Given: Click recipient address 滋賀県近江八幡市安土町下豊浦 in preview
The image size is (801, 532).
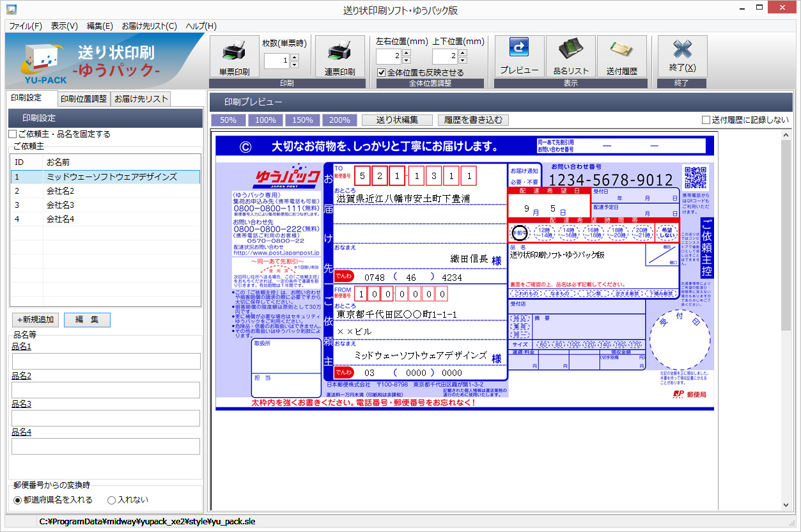Looking at the screenshot, I should pos(403,199).
